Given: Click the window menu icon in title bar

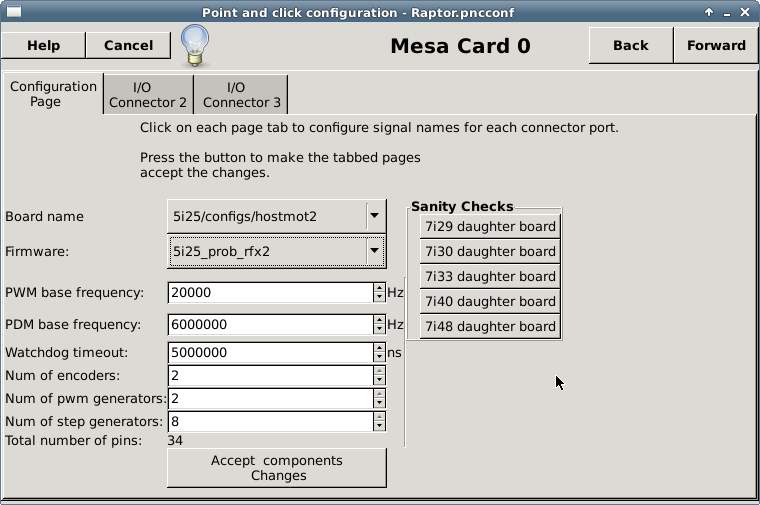Looking at the screenshot, I should (x=14, y=12).
